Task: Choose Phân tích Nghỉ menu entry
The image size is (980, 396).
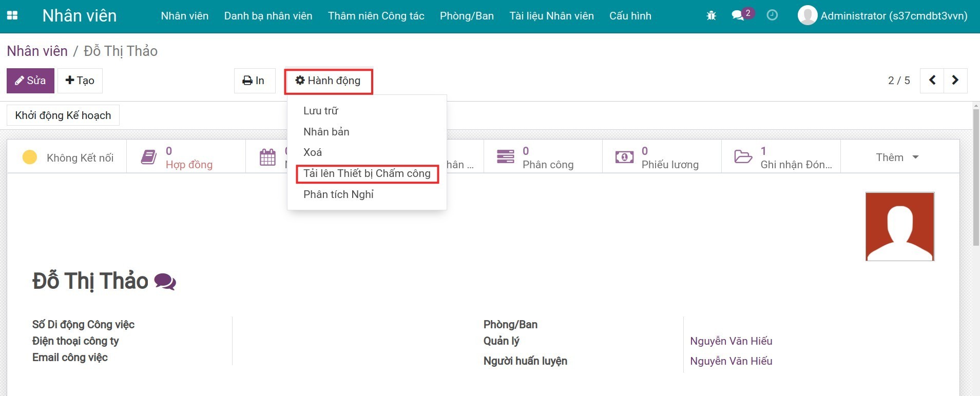Action: click(x=367, y=194)
